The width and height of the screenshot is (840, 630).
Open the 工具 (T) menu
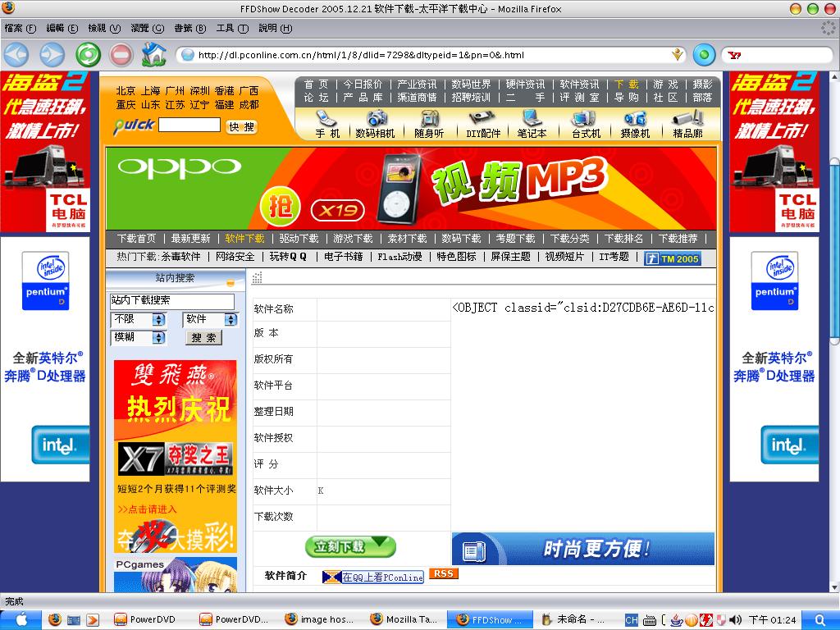pos(232,28)
